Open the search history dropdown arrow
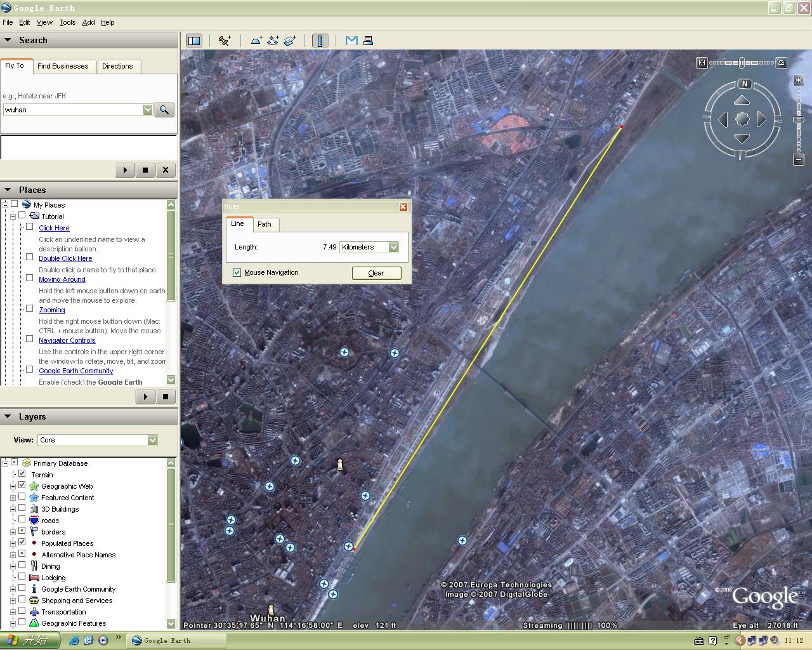This screenshot has width=812, height=650. tap(148, 110)
